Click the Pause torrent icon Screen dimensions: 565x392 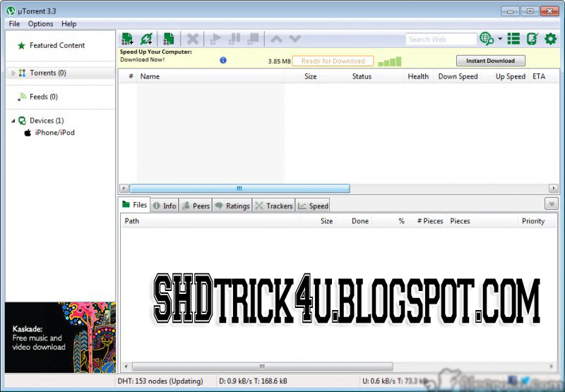click(234, 39)
